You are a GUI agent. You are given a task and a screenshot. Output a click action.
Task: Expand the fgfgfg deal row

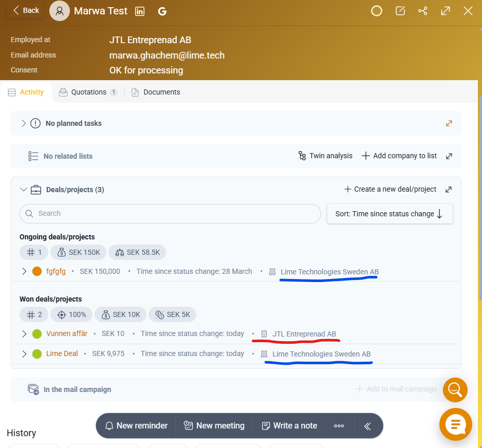[24, 271]
